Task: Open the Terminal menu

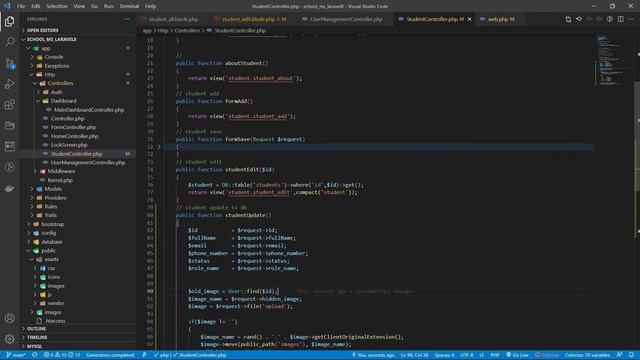Action: pos(129,6)
